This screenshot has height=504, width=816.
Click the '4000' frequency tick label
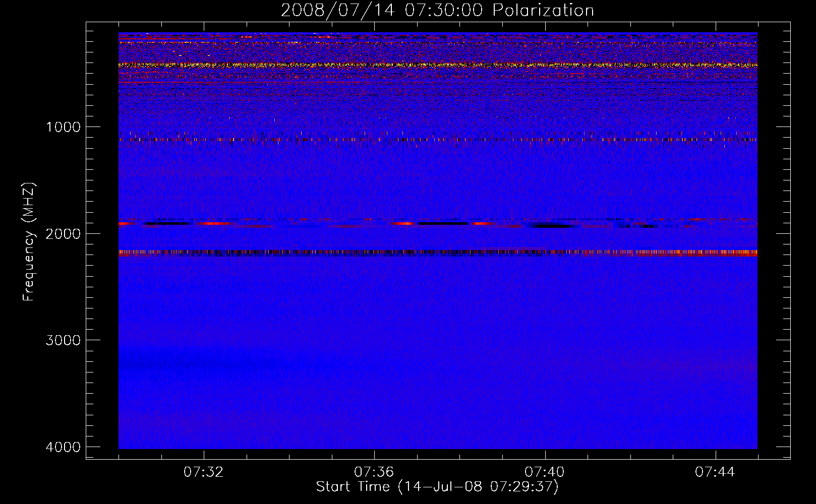pos(63,447)
